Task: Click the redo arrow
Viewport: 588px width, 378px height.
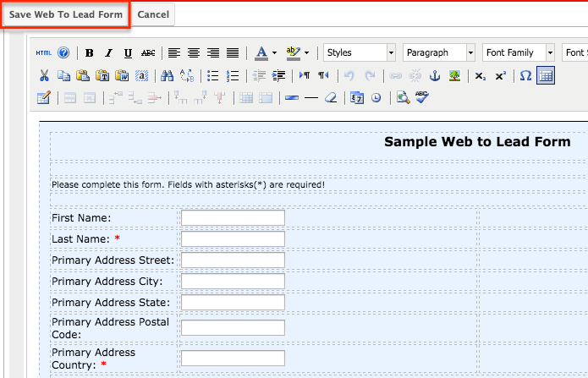Action: (x=370, y=76)
